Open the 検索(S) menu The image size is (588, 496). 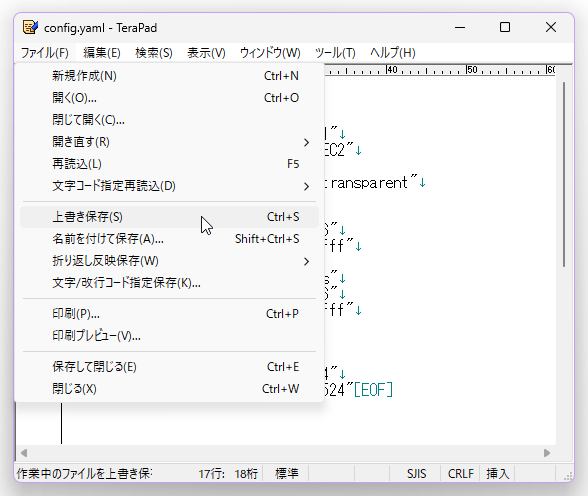coord(154,53)
